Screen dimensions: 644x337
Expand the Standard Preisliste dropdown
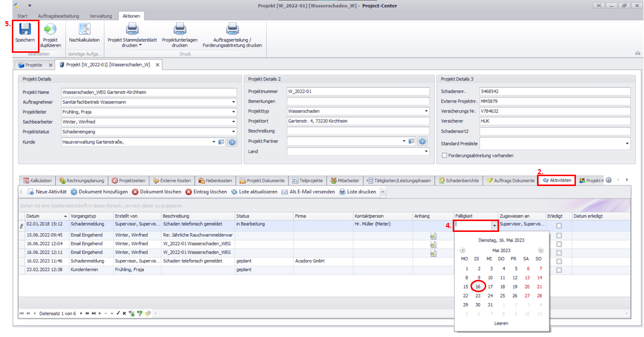click(x=627, y=144)
